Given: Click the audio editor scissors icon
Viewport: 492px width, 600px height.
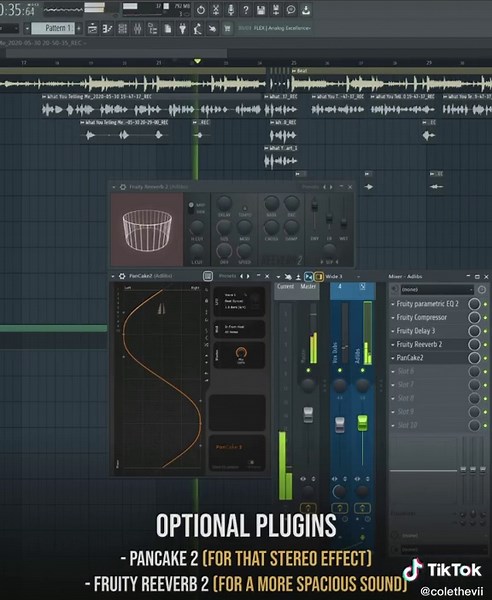Looking at the screenshot, I should pyautogui.click(x=216, y=10).
